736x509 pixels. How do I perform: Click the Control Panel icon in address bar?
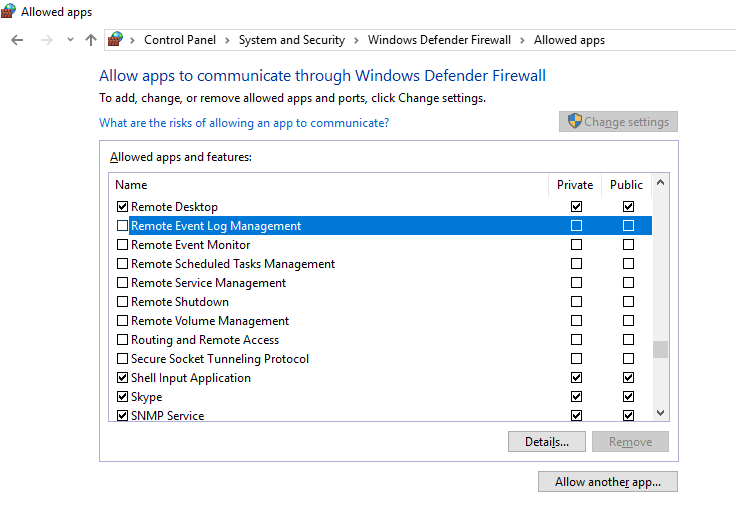point(116,40)
